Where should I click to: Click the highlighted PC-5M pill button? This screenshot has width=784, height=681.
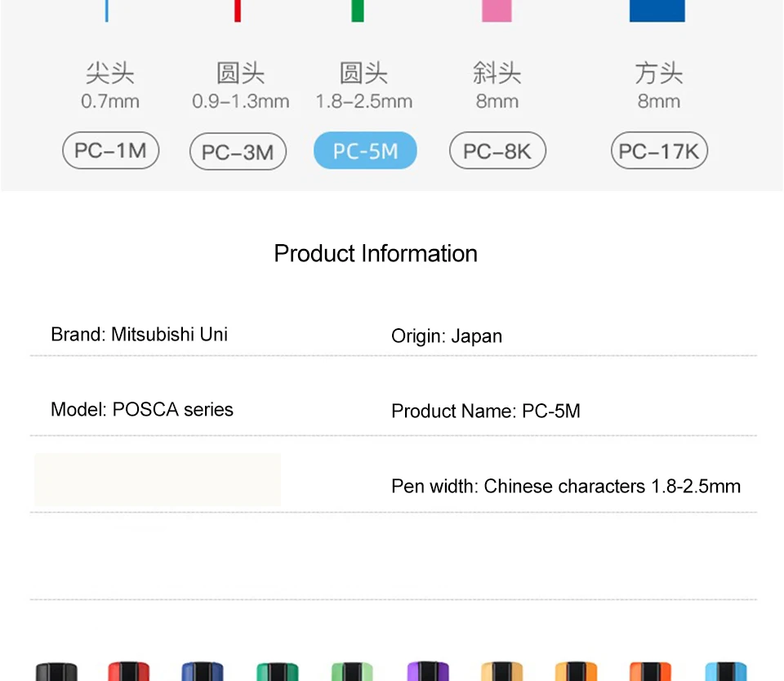click(365, 150)
